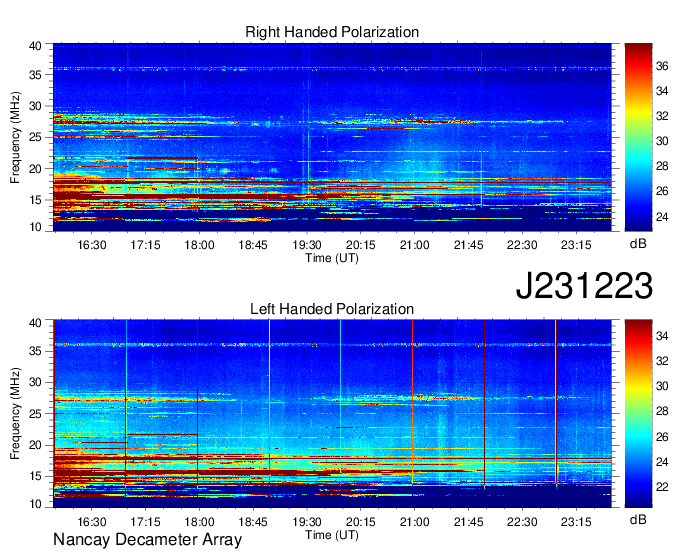Click the Right Handed plot's color scale bar
The image size is (680, 552).
click(638, 137)
